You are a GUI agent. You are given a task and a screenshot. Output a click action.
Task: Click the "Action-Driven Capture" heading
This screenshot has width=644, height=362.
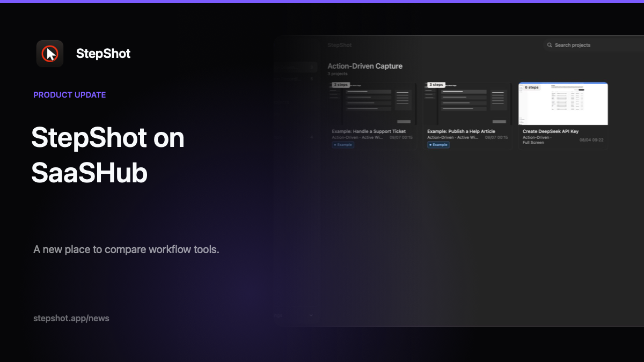pyautogui.click(x=365, y=67)
